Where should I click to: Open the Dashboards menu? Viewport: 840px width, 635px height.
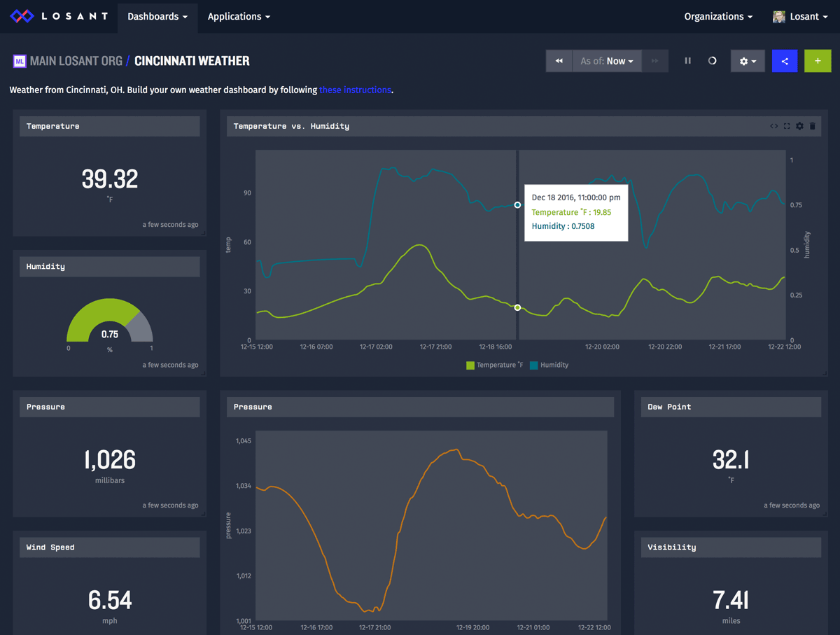157,16
